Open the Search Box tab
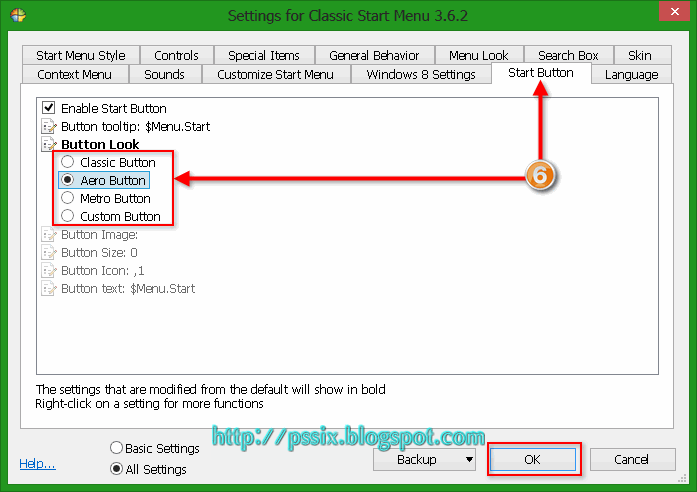The width and height of the screenshot is (697, 492). [569, 56]
